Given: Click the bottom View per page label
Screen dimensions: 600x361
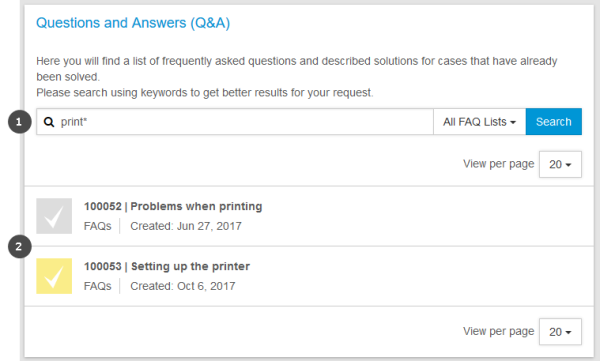Looking at the screenshot, I should point(499,331).
